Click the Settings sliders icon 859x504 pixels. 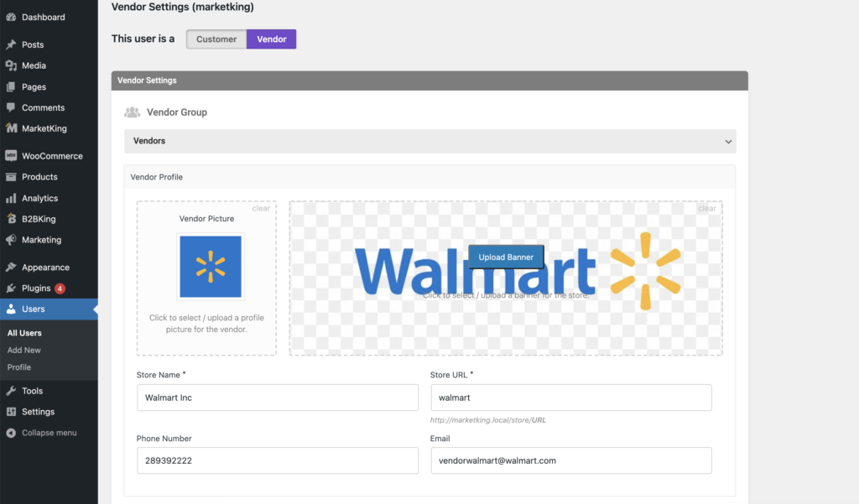[11, 412]
